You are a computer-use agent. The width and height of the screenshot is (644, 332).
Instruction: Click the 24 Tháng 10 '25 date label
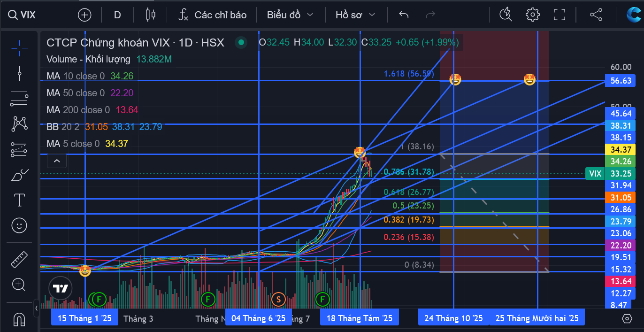click(453, 318)
